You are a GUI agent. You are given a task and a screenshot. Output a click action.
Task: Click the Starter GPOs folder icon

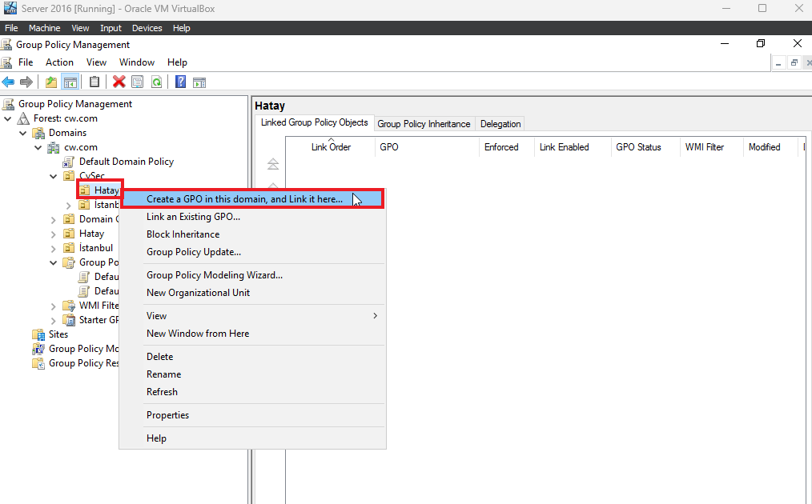68,320
